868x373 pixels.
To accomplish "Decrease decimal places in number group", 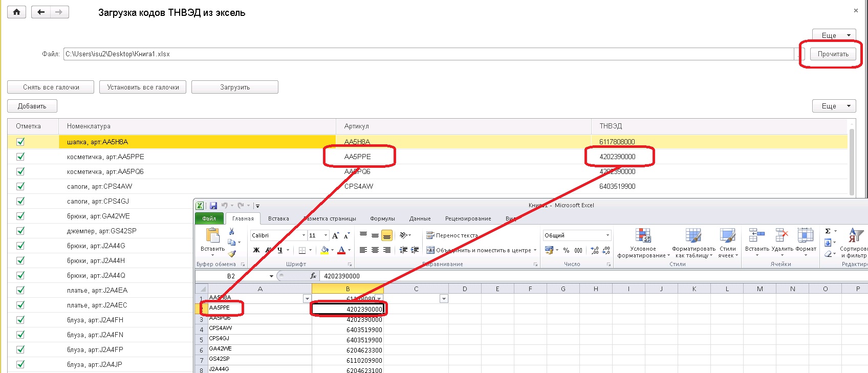I will tap(606, 250).
